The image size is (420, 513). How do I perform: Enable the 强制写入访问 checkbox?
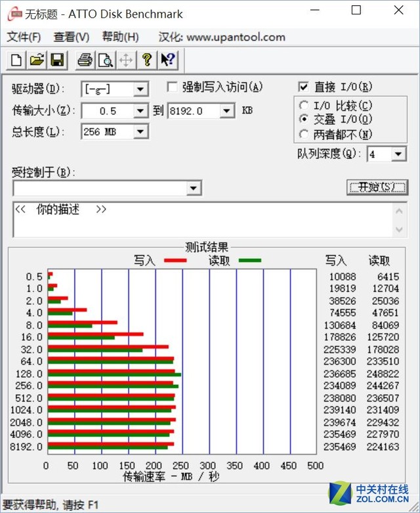pos(173,87)
